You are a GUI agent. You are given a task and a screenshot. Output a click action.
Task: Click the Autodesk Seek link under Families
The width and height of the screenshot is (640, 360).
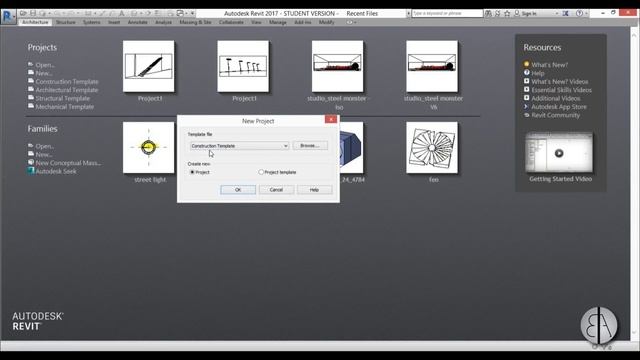click(56, 171)
